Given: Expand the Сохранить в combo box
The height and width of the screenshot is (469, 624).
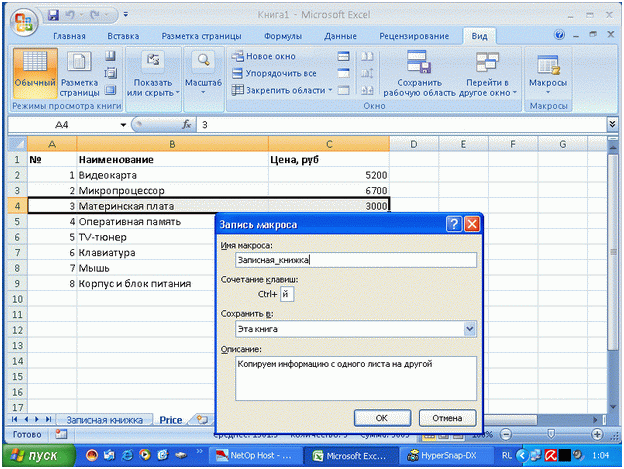Looking at the screenshot, I should coord(470,329).
